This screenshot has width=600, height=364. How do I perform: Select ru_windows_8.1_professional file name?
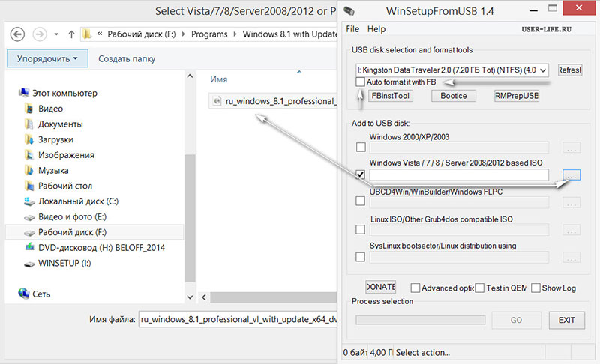[x=280, y=101]
